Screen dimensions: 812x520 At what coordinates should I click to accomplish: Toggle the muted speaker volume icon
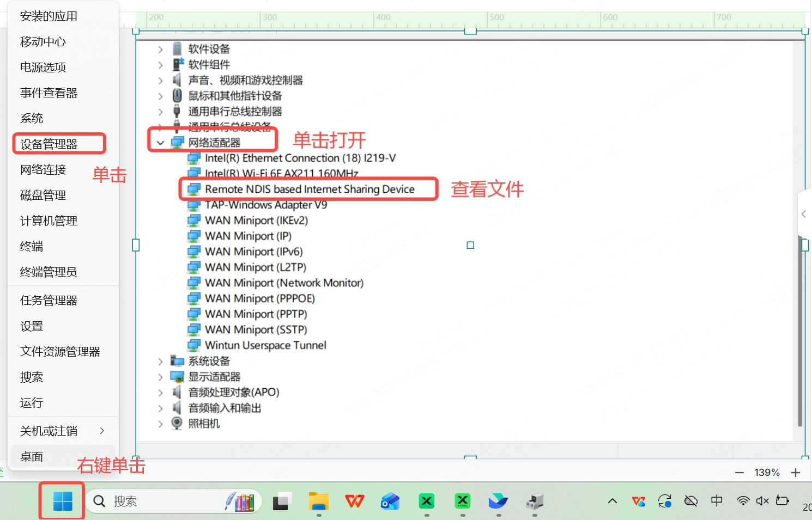(x=762, y=501)
